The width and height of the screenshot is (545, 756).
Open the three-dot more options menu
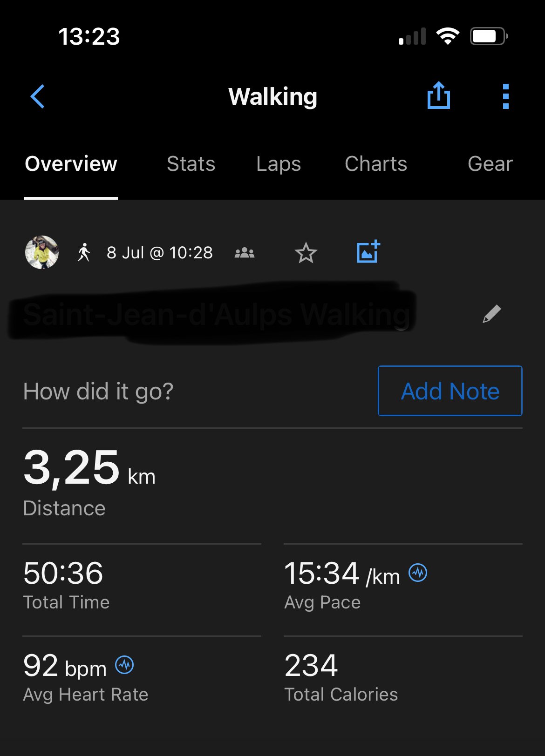(505, 96)
